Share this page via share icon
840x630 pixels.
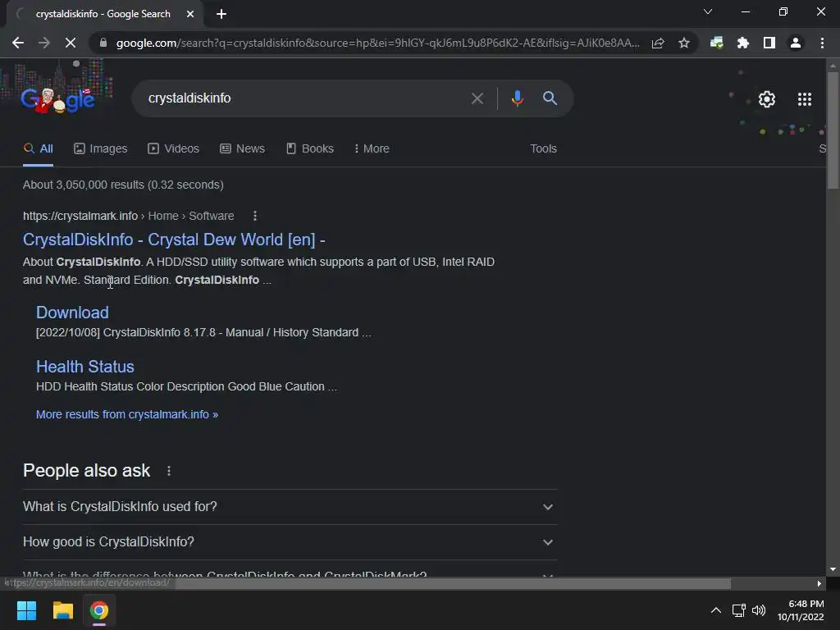pos(658,43)
